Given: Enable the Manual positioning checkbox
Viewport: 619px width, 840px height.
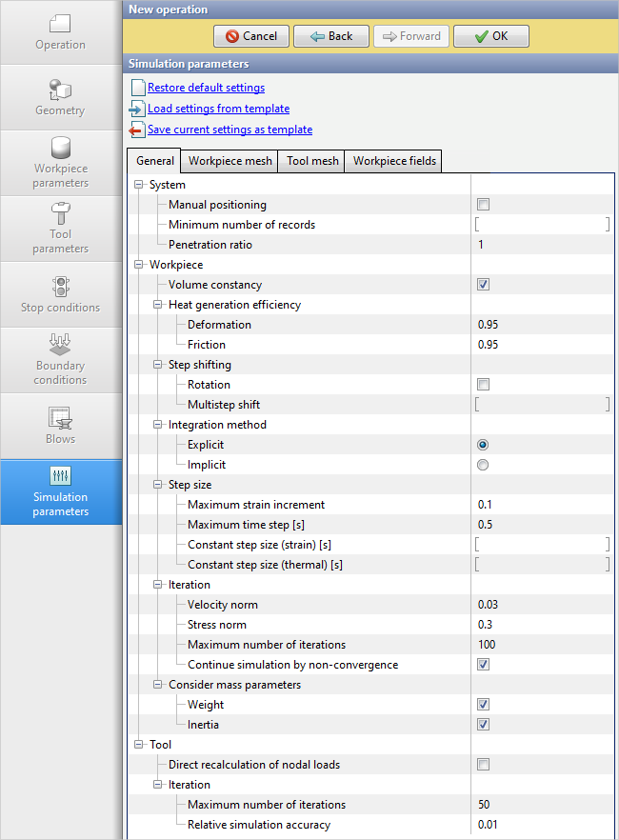Looking at the screenshot, I should pyautogui.click(x=483, y=205).
